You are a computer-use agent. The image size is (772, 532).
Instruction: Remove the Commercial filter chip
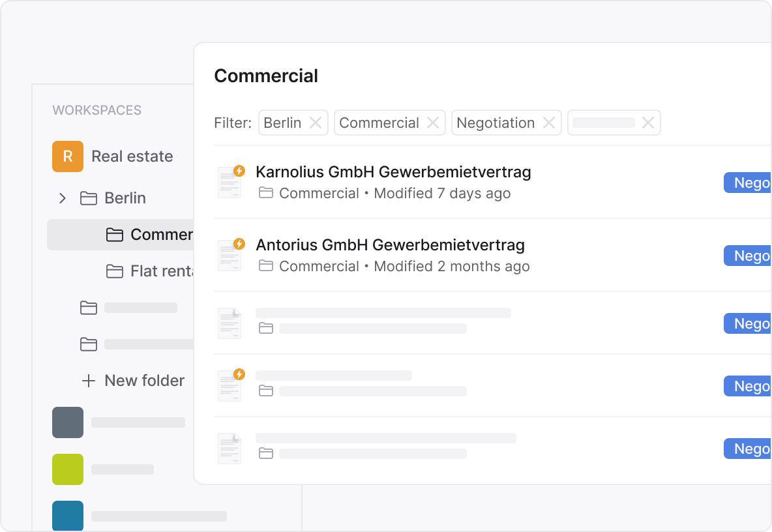[x=433, y=123]
